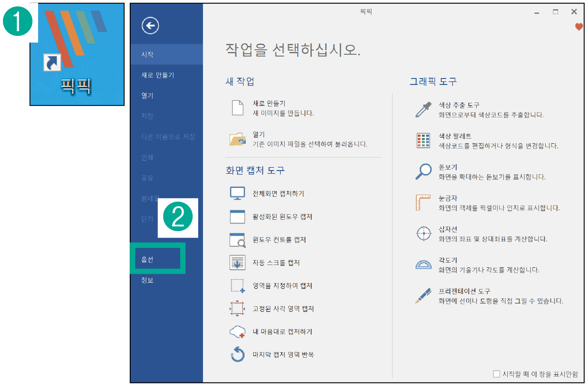Click the new blank image page icon

(238, 108)
